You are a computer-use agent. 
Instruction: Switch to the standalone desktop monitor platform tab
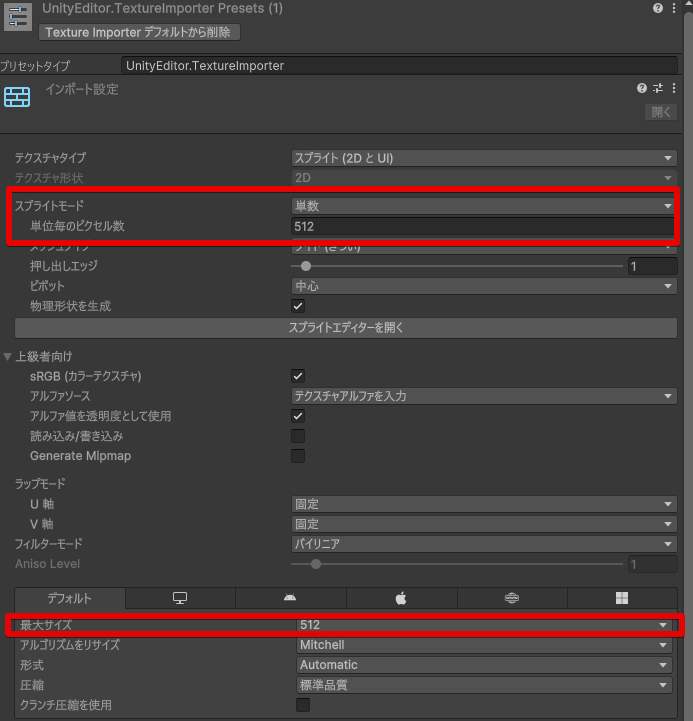[180, 598]
